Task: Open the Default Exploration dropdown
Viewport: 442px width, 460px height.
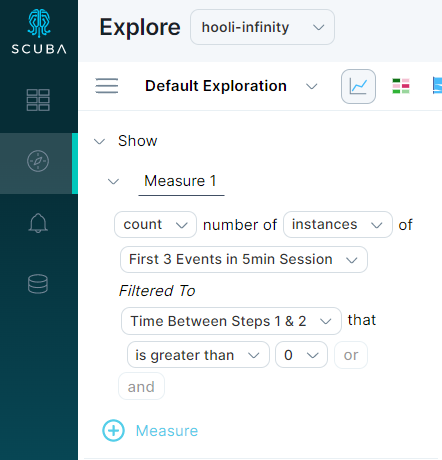Action: coord(231,86)
